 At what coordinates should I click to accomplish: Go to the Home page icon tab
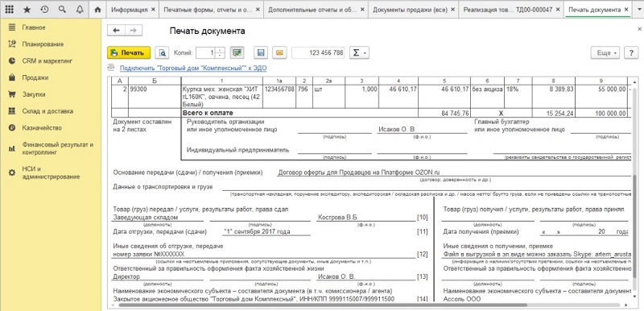(x=97, y=10)
